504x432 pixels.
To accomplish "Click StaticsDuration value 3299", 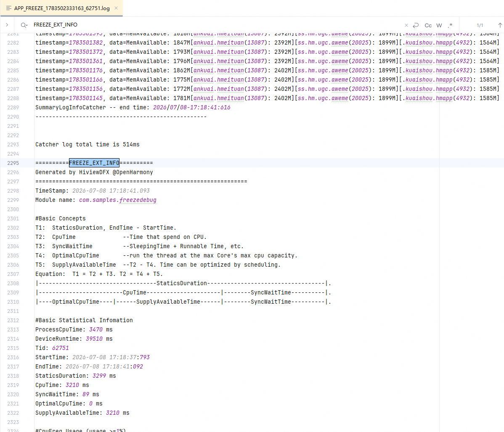I will [99, 376].
